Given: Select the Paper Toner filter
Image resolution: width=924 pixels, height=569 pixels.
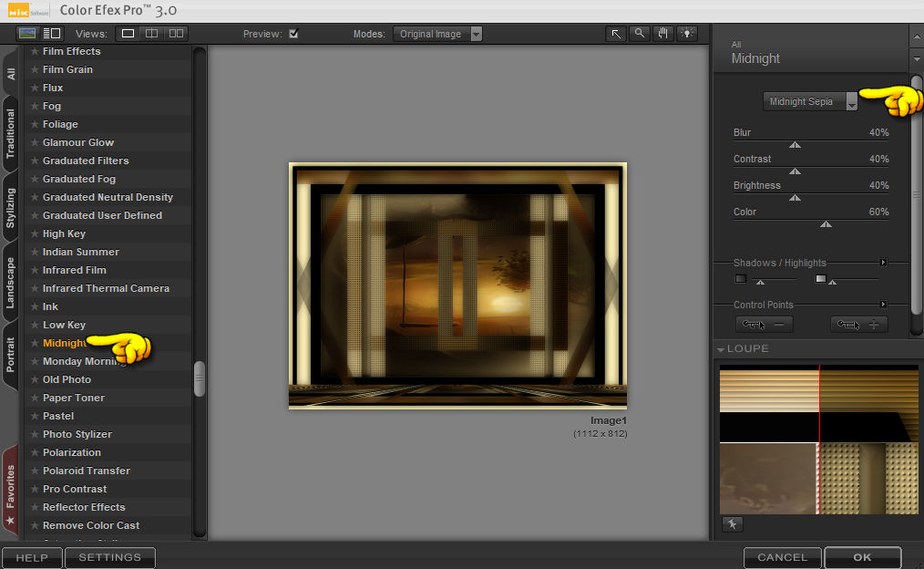Looking at the screenshot, I should pyautogui.click(x=74, y=398).
